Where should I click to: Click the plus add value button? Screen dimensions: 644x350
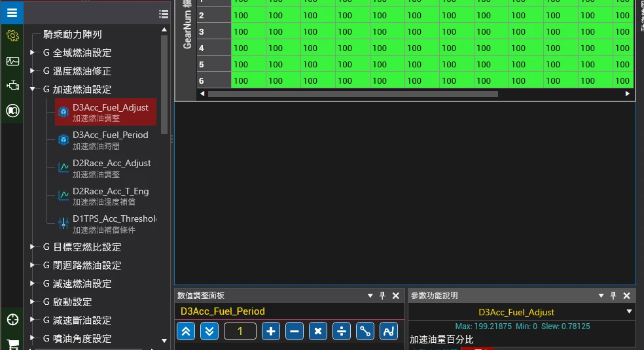(271, 331)
